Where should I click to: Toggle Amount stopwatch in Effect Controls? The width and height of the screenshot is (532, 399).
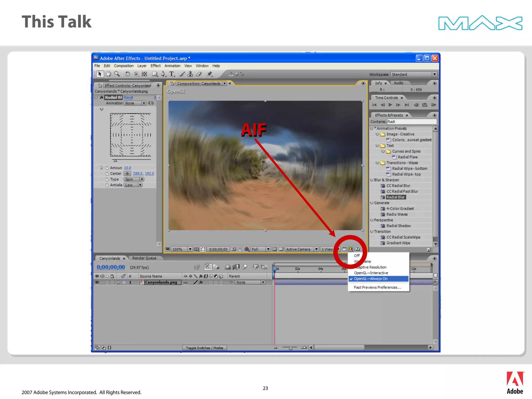(107, 168)
